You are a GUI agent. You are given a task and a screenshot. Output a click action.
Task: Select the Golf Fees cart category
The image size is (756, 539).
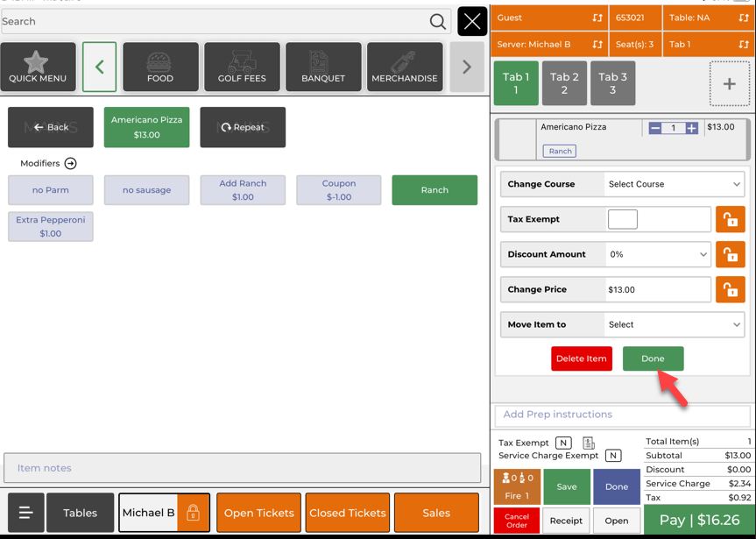pos(242,67)
